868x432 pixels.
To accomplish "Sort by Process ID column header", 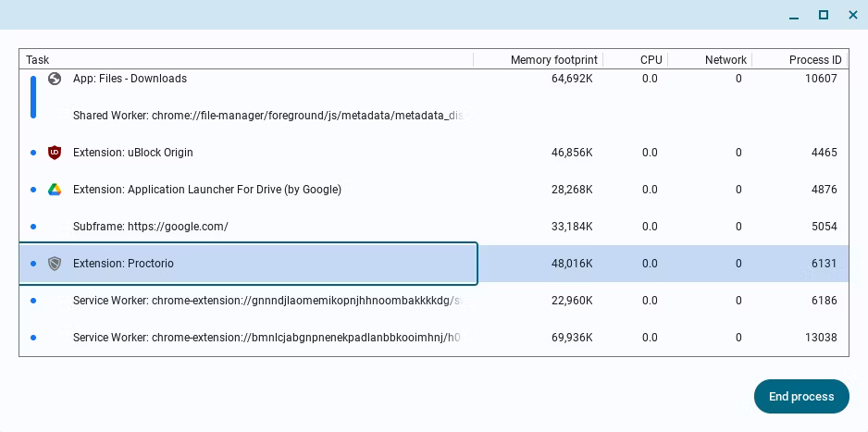I will tap(814, 59).
